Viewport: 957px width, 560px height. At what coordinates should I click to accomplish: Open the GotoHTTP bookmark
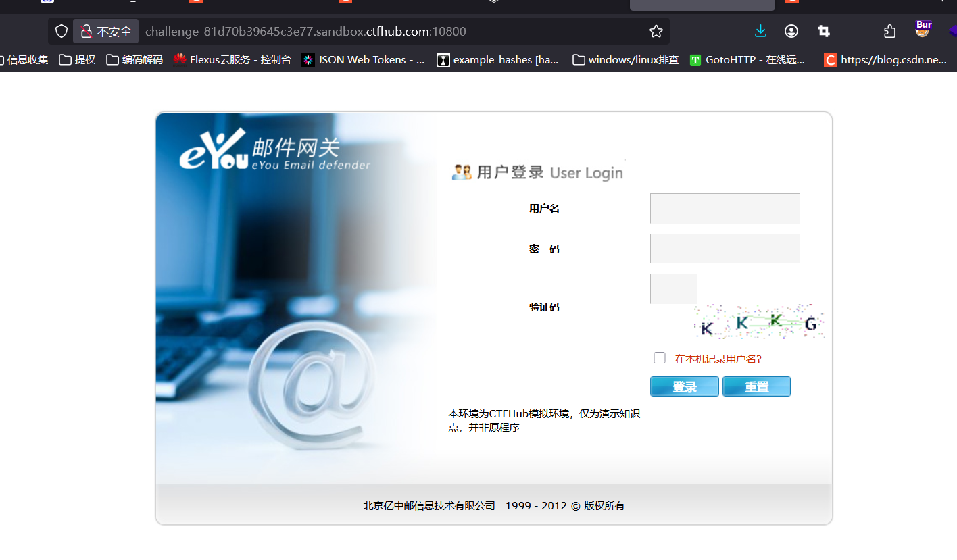pyautogui.click(x=747, y=60)
